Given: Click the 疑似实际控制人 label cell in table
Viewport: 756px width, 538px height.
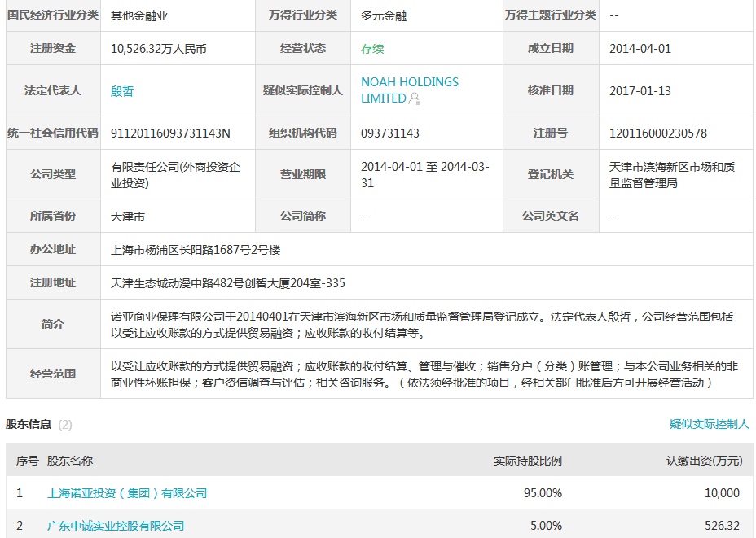Looking at the screenshot, I should coord(303,90).
